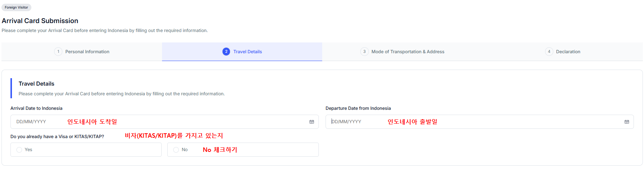Switch to Travel Details tab
Screen dimensions: 644x169
click(x=242, y=52)
